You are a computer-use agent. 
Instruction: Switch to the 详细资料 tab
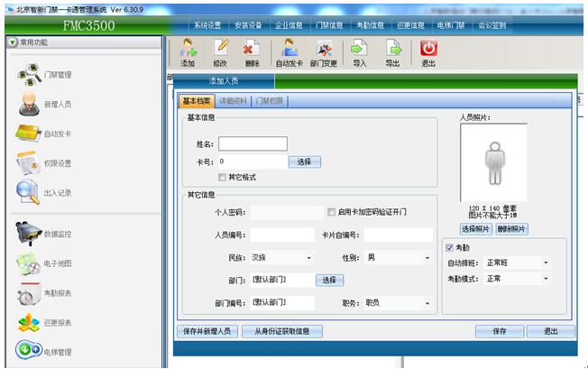tap(234, 101)
